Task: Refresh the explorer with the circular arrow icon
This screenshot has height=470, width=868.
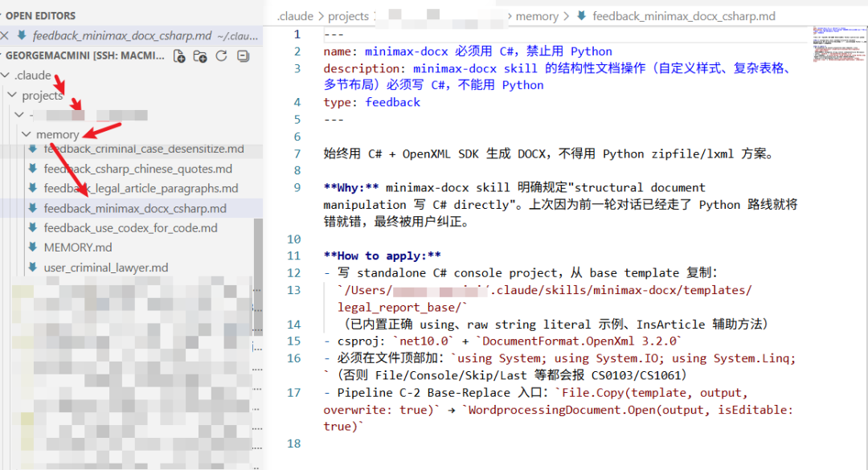Action: coord(222,56)
